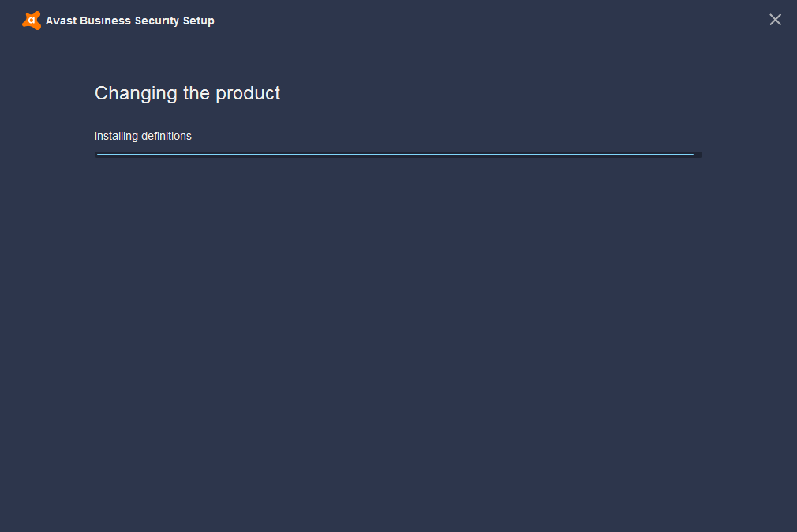Click the word "product" in the heading
Image resolution: width=797 pixels, height=532 pixels.
pyautogui.click(x=248, y=94)
